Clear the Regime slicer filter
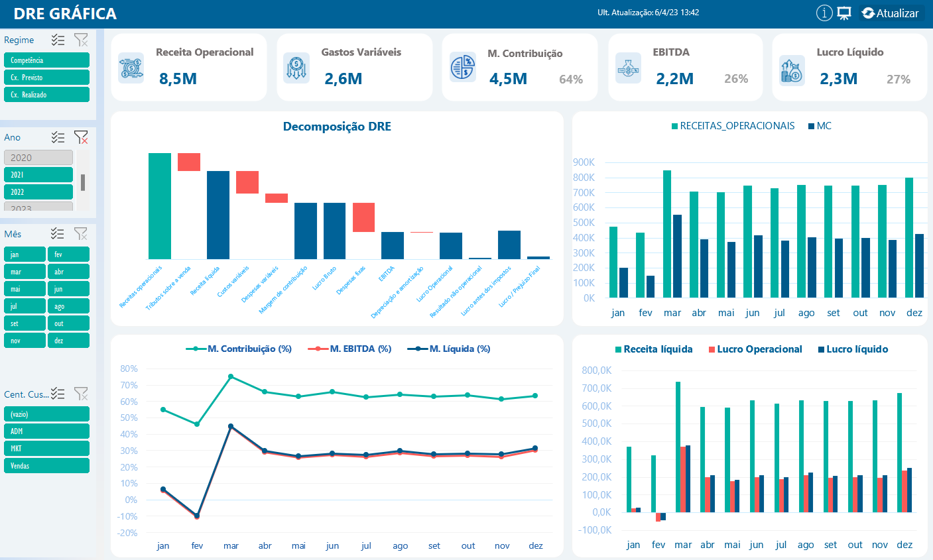The width and height of the screenshot is (933, 560). pyautogui.click(x=81, y=40)
